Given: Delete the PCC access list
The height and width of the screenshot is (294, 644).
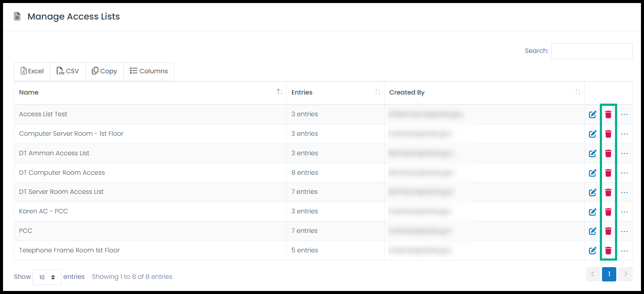Looking at the screenshot, I should [608, 231].
